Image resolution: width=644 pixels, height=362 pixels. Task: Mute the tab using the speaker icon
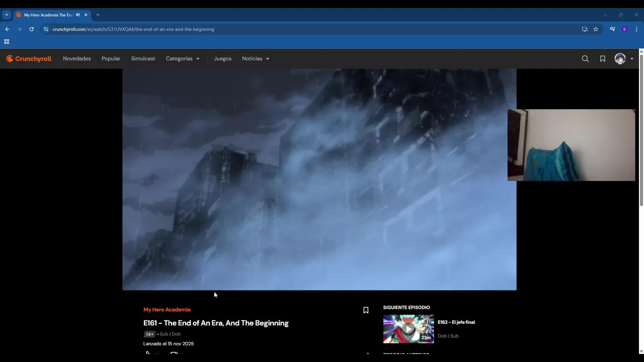point(77,15)
